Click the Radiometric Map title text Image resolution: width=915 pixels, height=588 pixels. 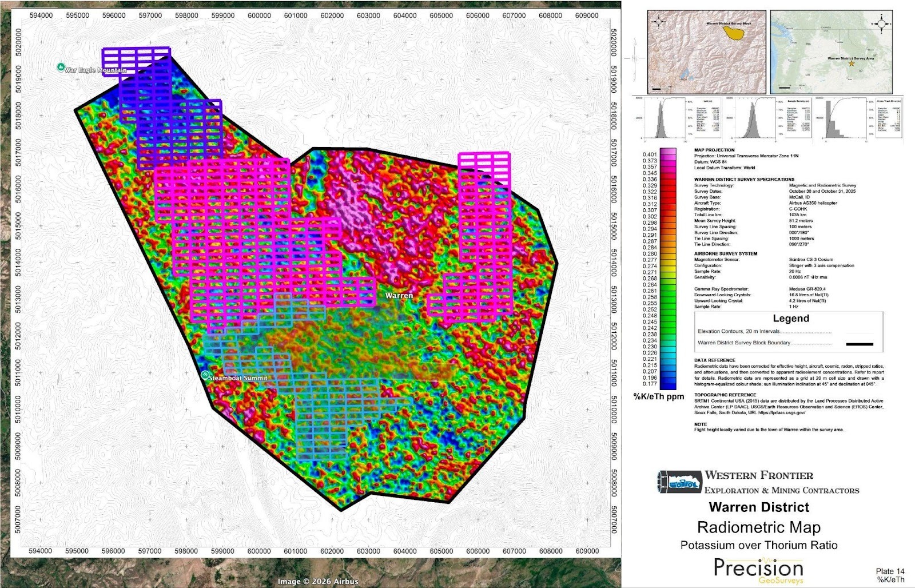tap(758, 527)
